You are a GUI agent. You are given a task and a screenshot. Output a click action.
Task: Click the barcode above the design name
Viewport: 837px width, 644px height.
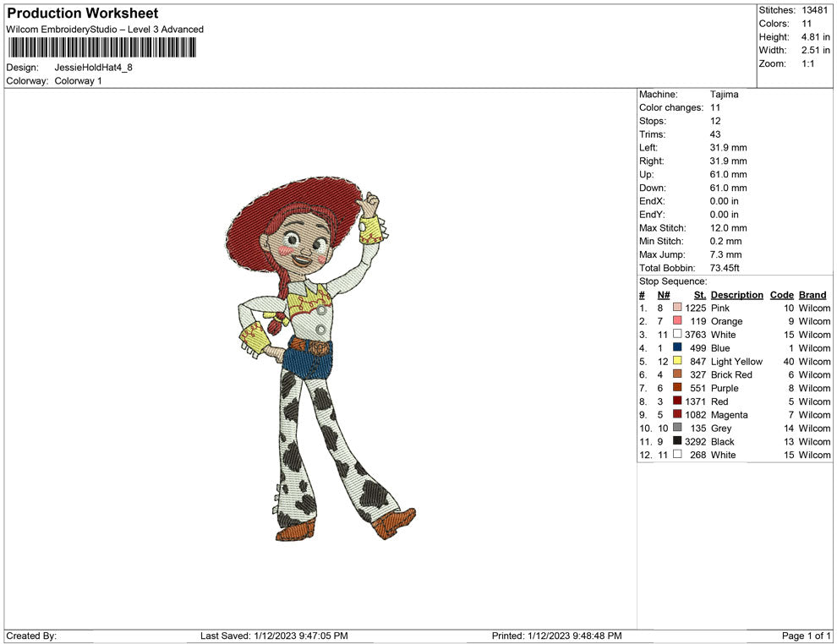coord(101,48)
